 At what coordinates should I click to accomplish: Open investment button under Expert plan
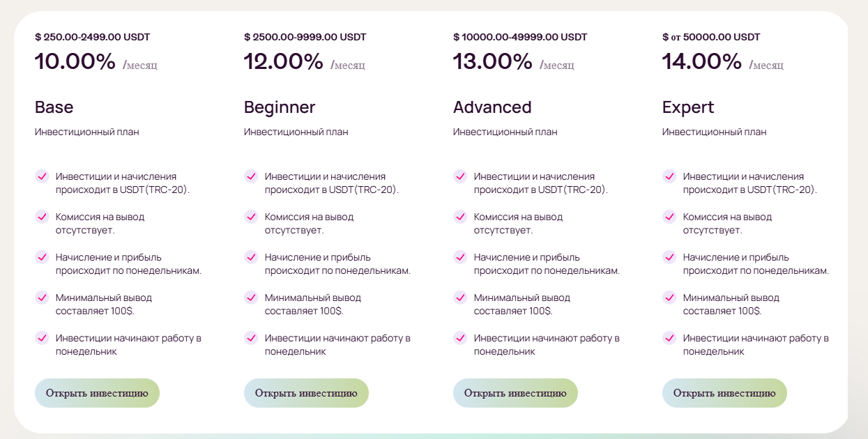[x=724, y=393]
